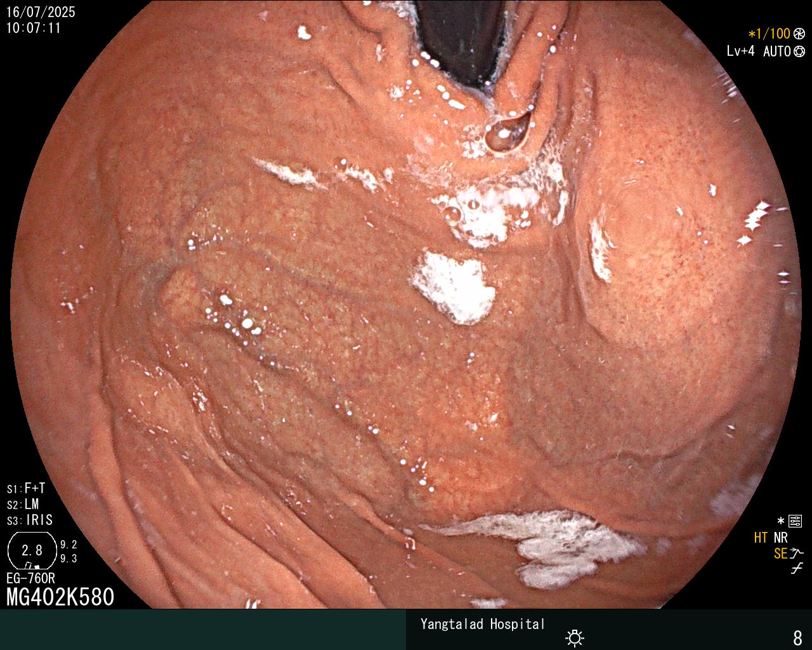
Task: Click the asterisk next to settings icon
Action: 781,521
